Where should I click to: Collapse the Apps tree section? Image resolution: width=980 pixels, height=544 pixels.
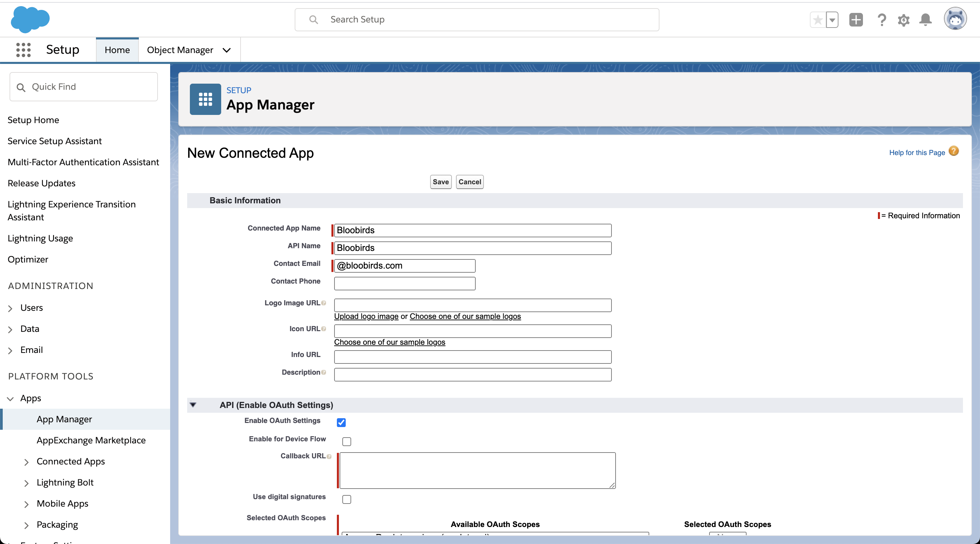(x=10, y=398)
